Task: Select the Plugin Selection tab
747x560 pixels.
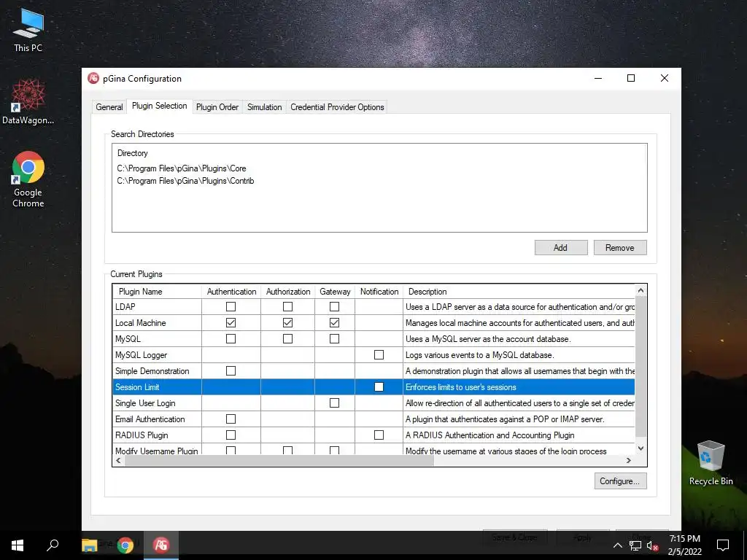Action: [x=160, y=106]
